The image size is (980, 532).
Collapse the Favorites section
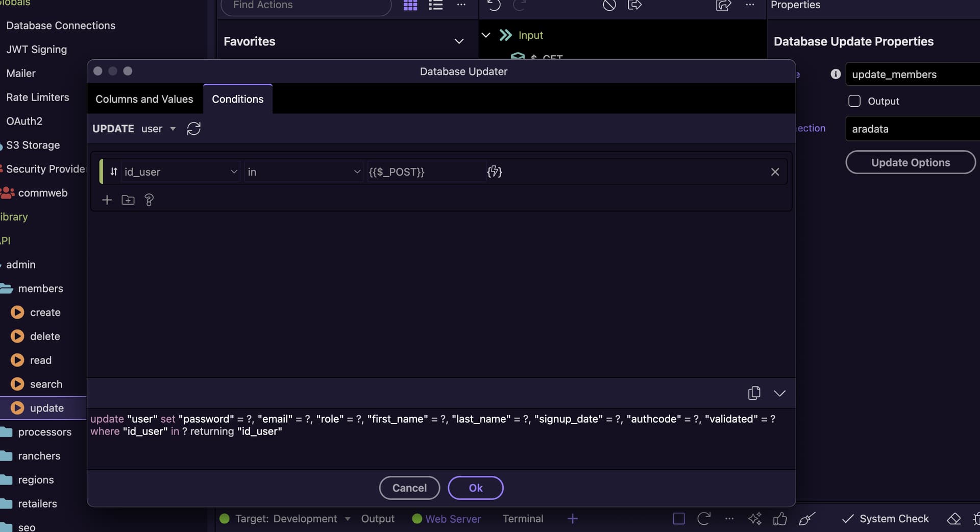pos(459,41)
